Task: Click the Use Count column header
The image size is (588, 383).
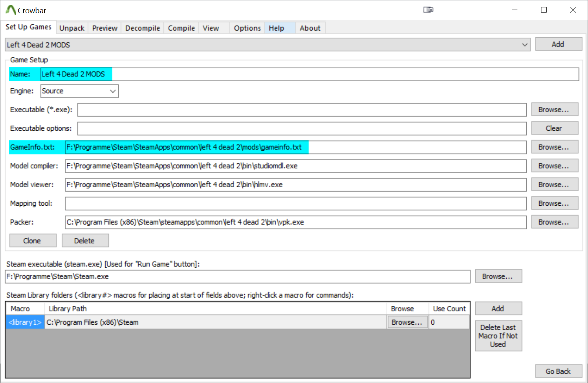Action: [449, 309]
